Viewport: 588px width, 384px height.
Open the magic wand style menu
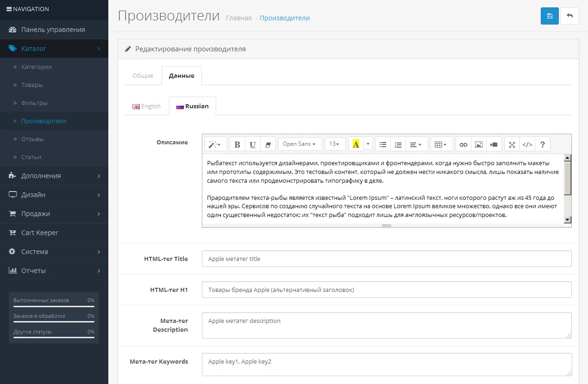tap(216, 144)
